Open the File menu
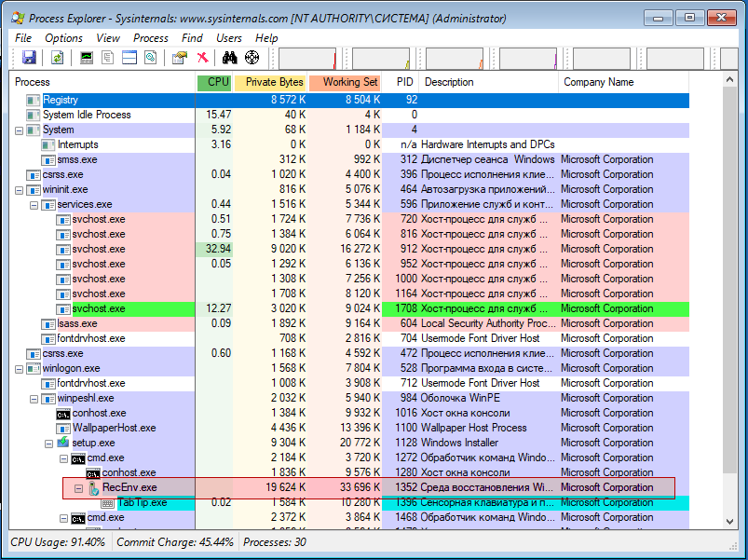Image resolution: width=748 pixels, height=560 pixels. 23,38
